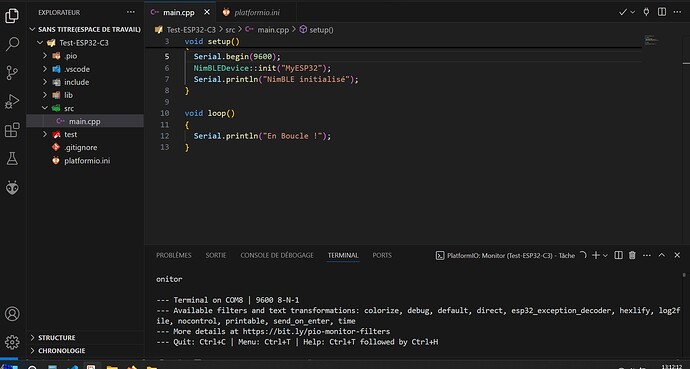Screen dimensions: 690x369
Task: Open new terminal dropdown arrow
Action: click(x=606, y=255)
